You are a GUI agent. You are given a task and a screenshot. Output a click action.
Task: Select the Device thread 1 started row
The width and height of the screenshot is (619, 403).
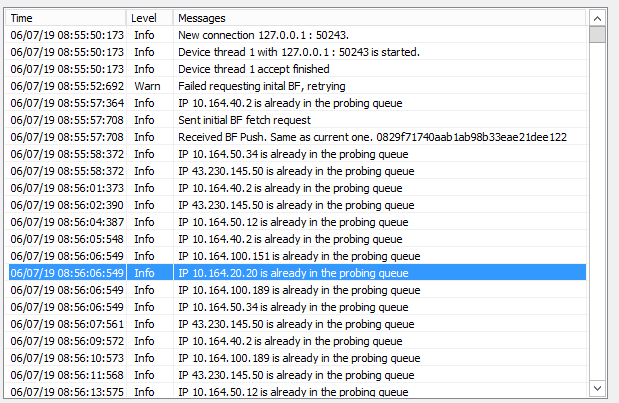click(298, 52)
